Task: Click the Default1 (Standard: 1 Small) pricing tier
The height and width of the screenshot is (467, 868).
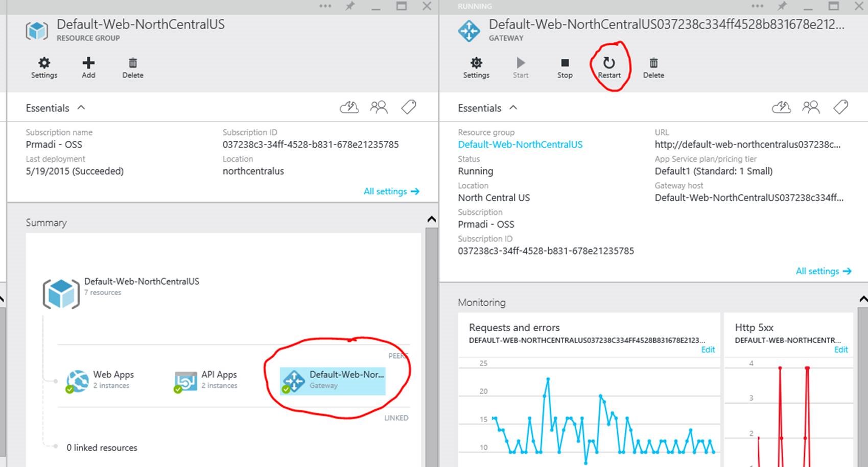Action: pos(714,171)
